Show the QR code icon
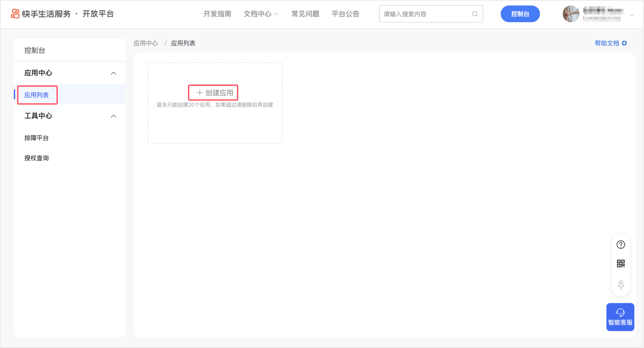The image size is (644, 348). [x=621, y=264]
